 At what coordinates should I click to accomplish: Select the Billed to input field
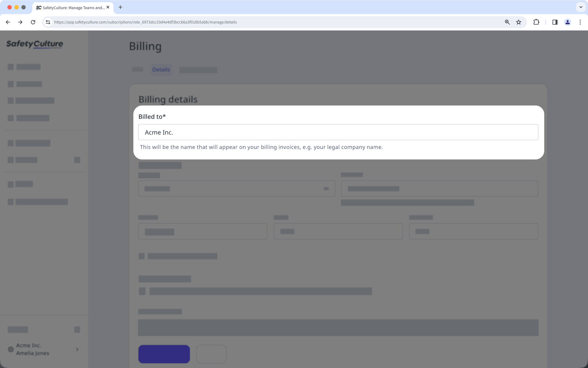pyautogui.click(x=338, y=132)
